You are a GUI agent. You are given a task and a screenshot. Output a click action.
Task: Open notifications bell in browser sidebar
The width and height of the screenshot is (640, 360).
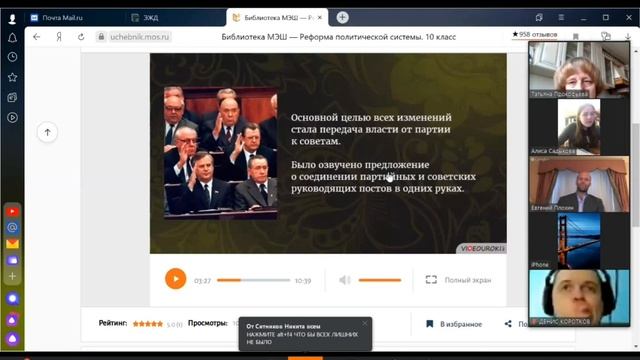tap(12, 38)
